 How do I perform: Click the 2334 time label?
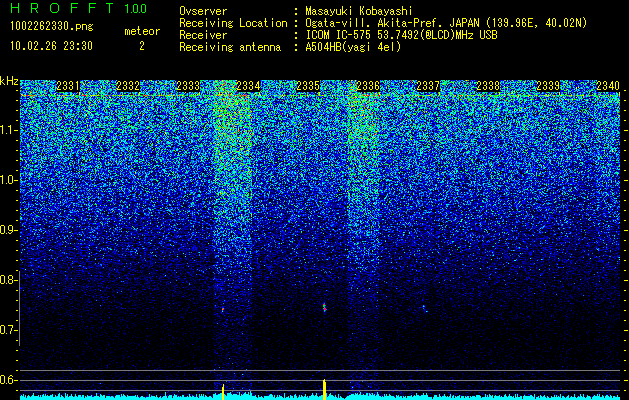tap(248, 86)
